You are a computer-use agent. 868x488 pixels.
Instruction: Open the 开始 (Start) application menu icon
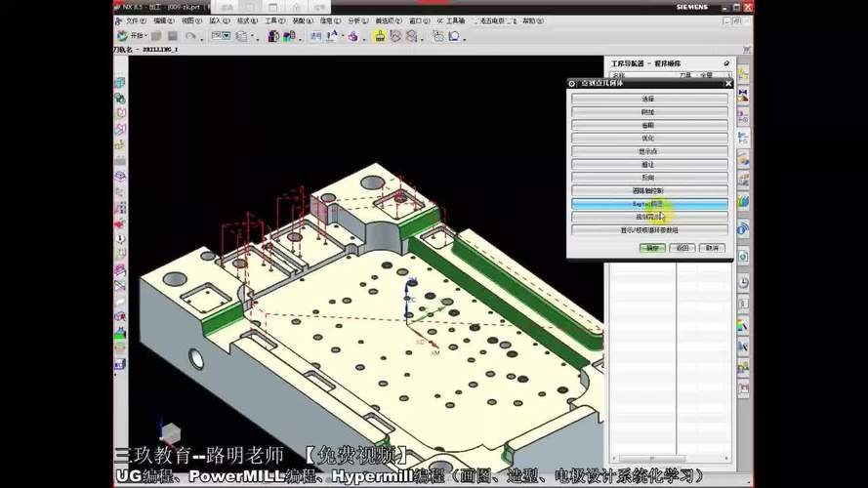click(122, 36)
